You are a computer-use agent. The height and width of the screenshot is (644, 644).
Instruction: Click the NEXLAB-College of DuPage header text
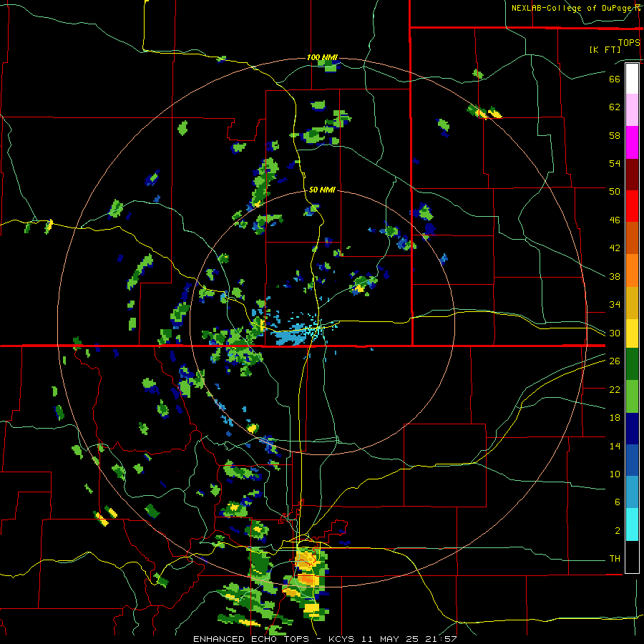pos(575,8)
